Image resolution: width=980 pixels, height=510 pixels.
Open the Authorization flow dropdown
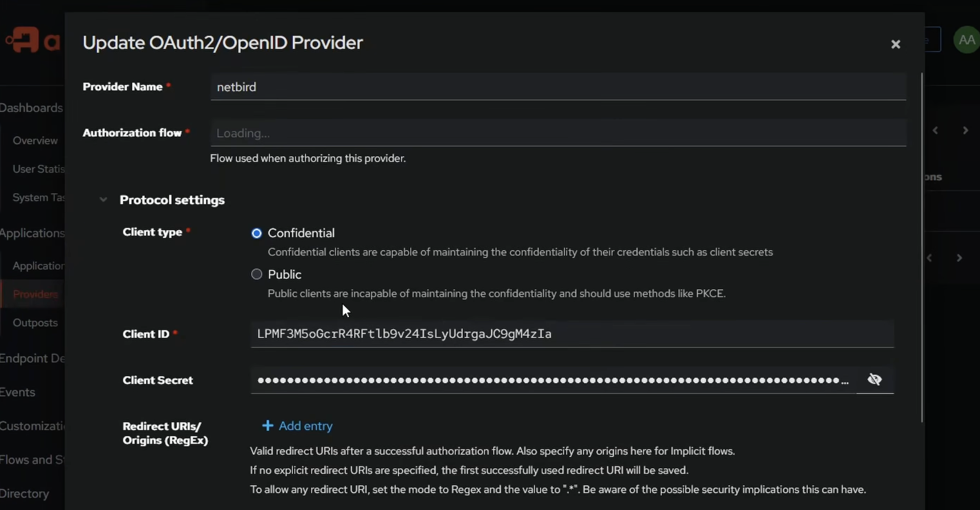click(558, 133)
